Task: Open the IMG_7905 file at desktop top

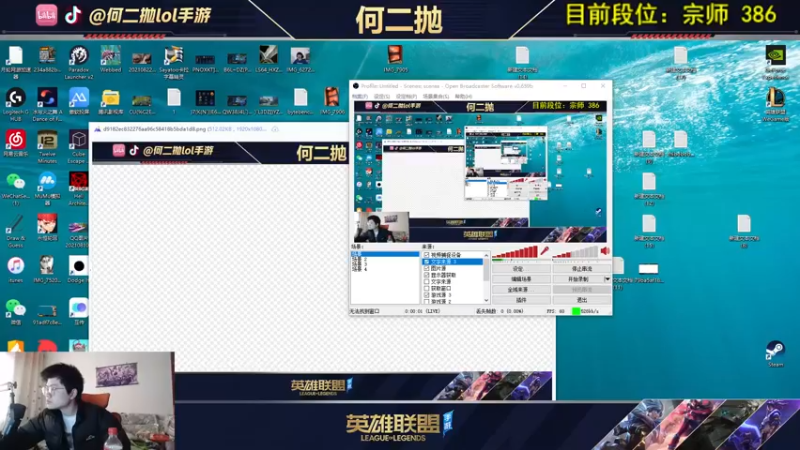Action: [395, 57]
